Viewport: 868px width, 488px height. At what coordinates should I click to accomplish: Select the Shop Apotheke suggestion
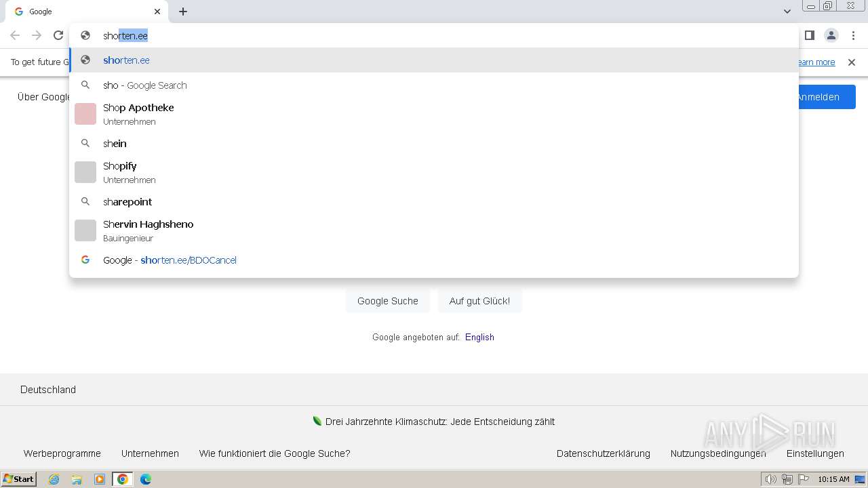434,114
